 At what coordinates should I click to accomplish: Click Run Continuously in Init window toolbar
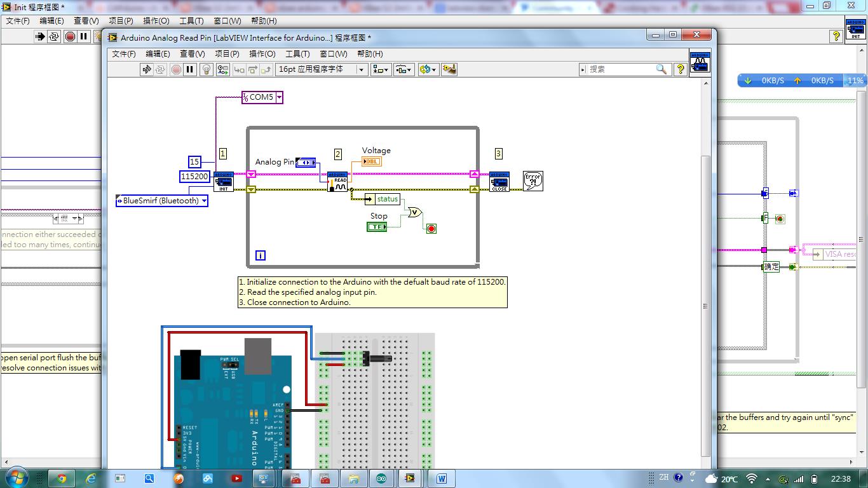54,37
